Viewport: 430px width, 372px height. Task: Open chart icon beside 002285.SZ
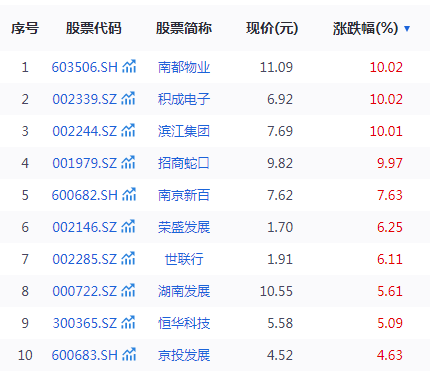pyautogui.click(x=128, y=258)
